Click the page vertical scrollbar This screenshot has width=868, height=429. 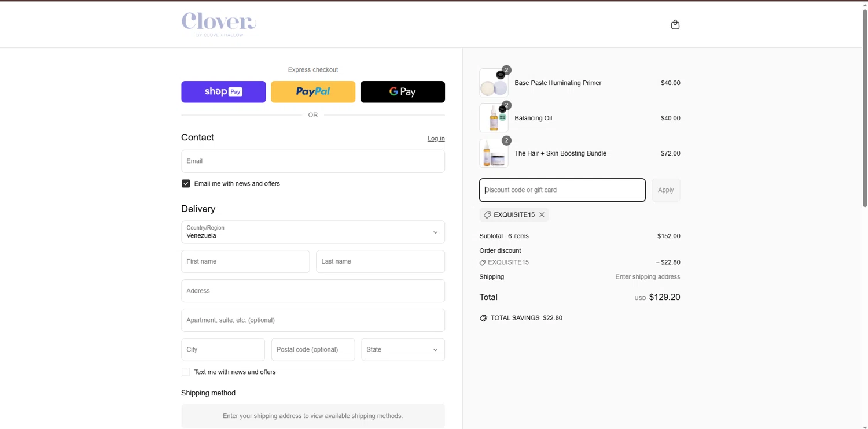coord(865,107)
